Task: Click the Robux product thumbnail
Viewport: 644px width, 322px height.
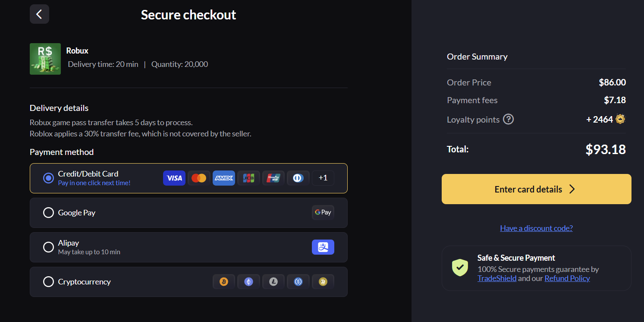Action: click(x=45, y=59)
